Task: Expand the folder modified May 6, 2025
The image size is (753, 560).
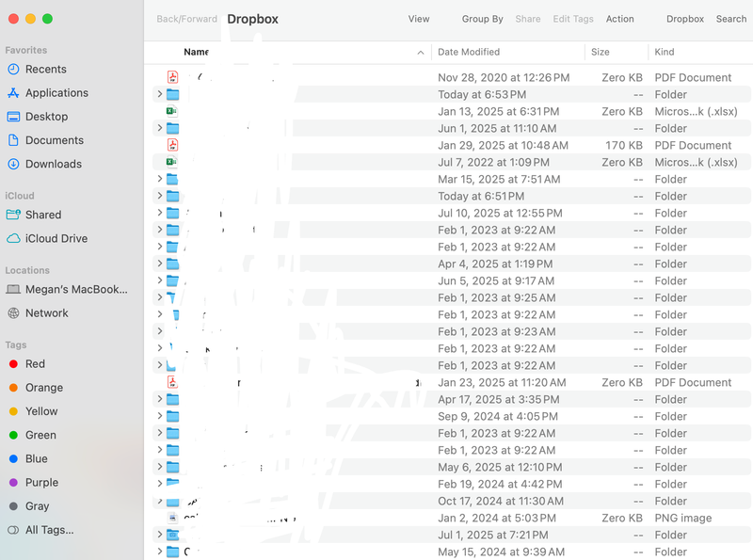Action: coord(159,467)
